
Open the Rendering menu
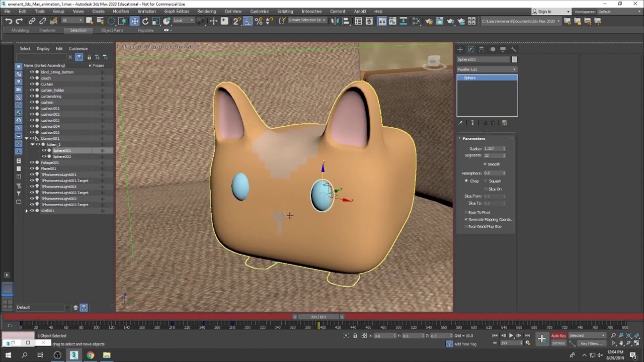(206, 11)
